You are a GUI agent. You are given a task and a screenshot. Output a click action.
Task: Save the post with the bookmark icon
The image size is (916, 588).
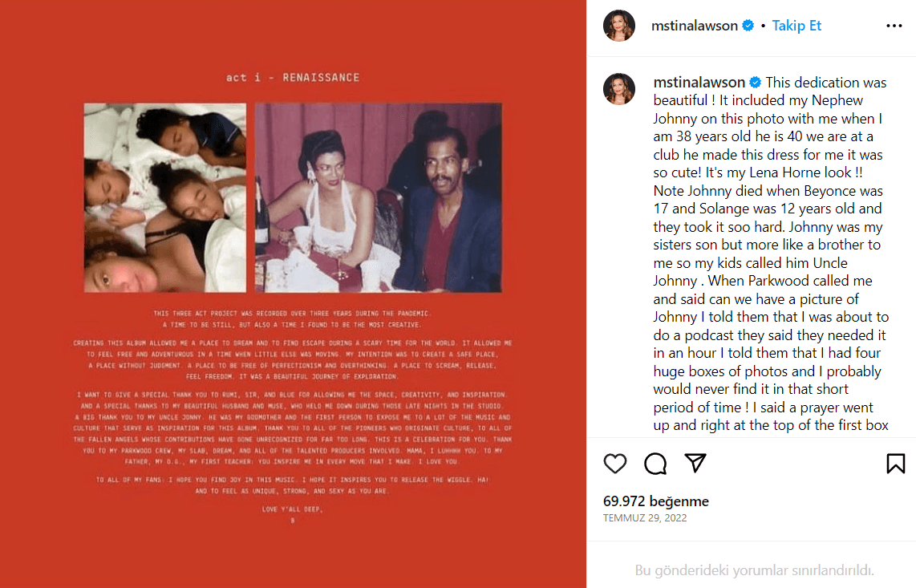coord(896,464)
